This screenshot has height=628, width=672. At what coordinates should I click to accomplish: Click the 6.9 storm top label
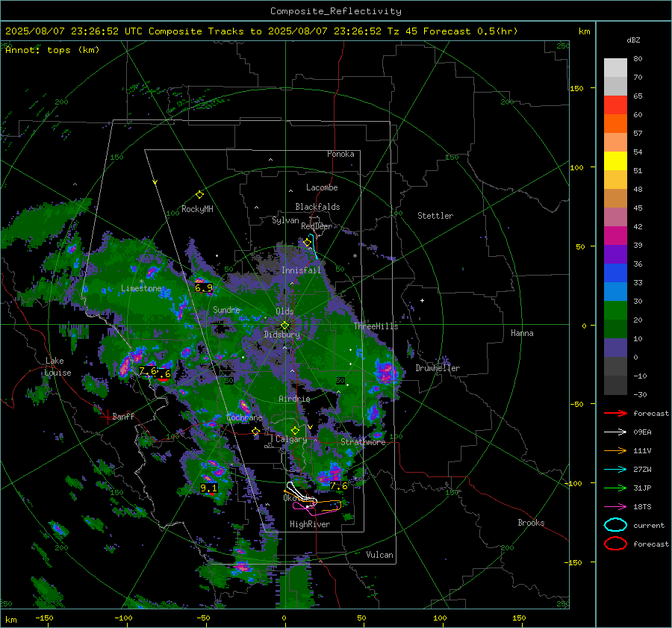[x=204, y=288]
